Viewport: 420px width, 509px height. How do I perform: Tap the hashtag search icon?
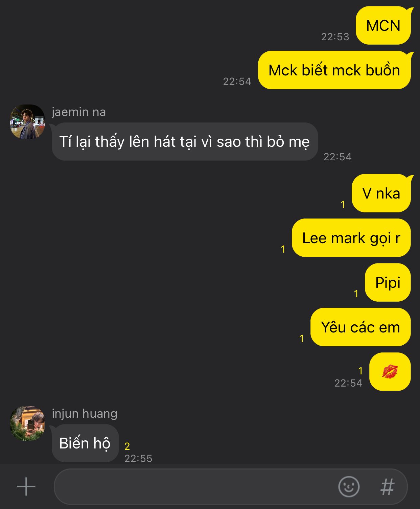[388, 487]
